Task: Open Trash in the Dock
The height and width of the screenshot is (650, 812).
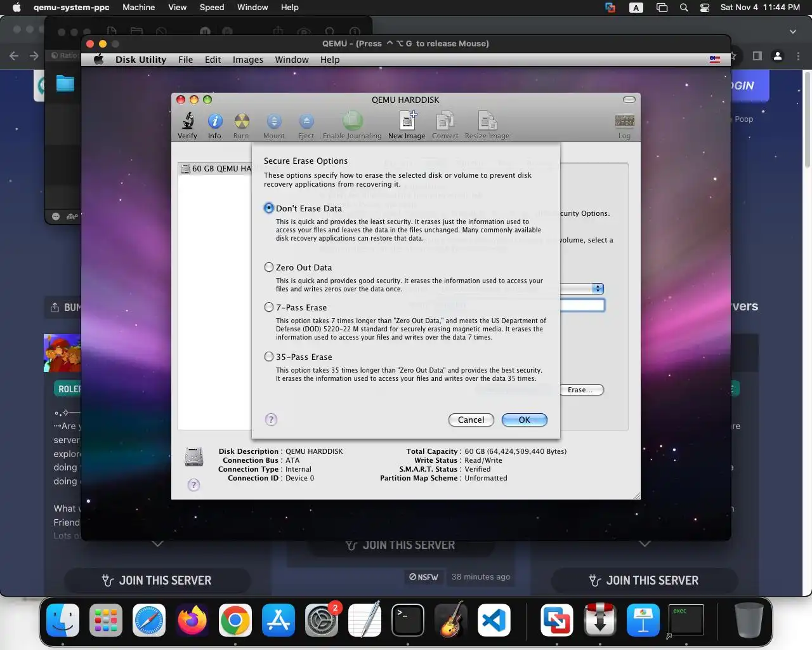Action: pyautogui.click(x=749, y=620)
